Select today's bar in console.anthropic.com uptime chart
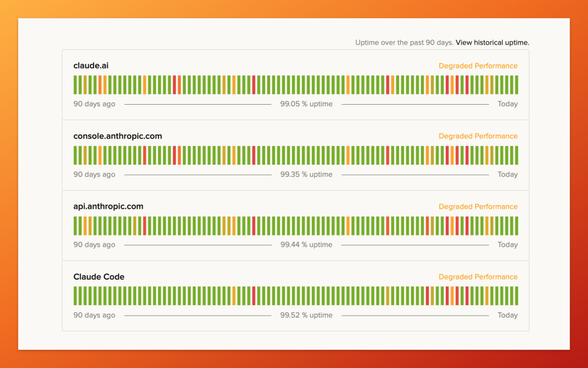 click(517, 155)
